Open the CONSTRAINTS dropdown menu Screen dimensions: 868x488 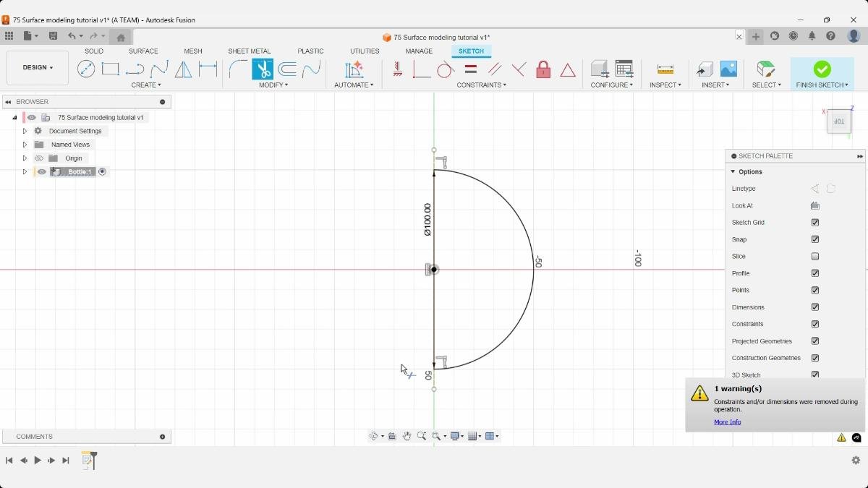[x=481, y=85]
